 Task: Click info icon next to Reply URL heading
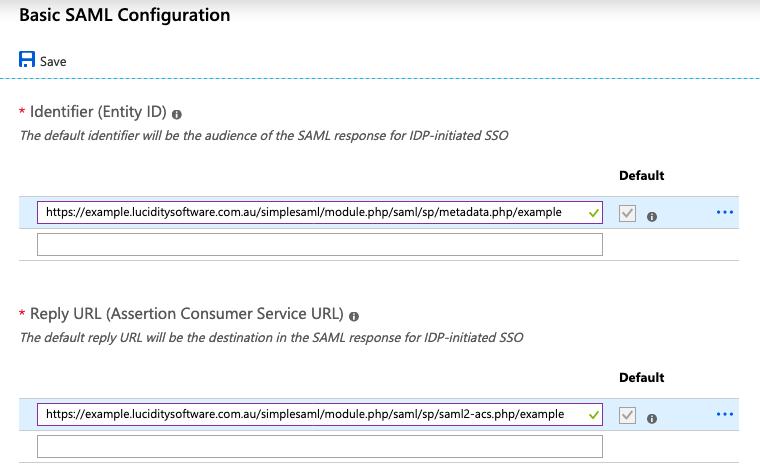(x=355, y=315)
